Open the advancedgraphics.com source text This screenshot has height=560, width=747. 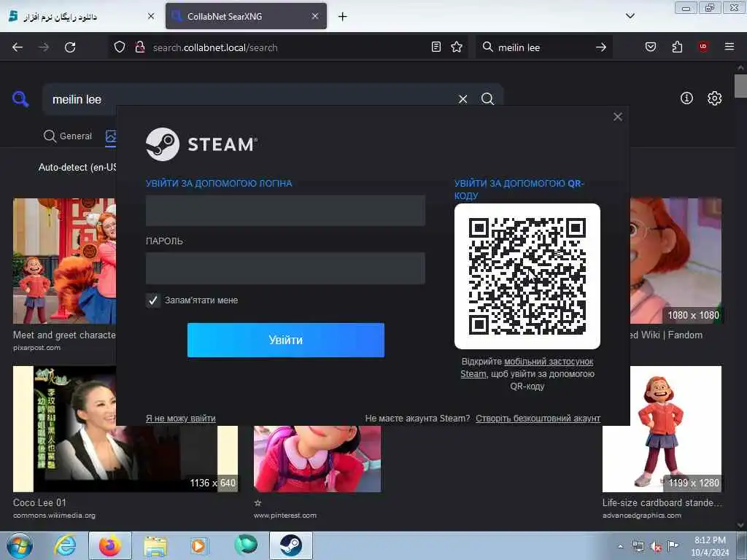642,516
